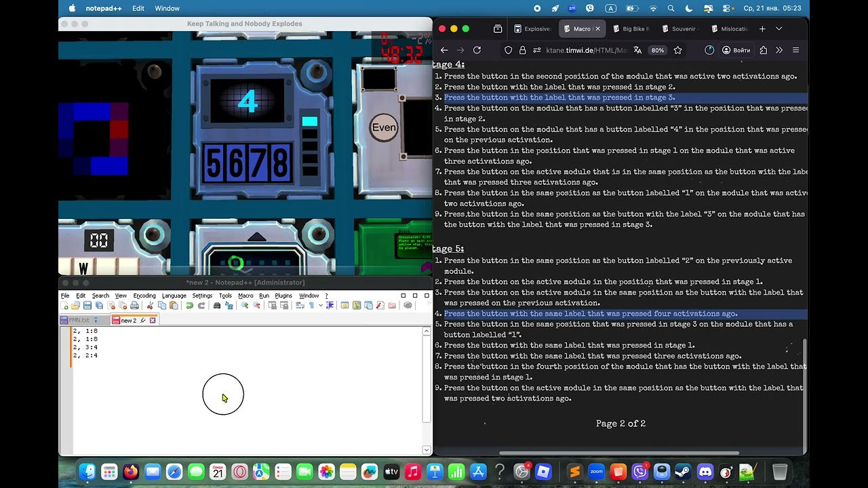Click the Войти sign-in button
Viewport: 868px width, 488px height.
point(736,50)
